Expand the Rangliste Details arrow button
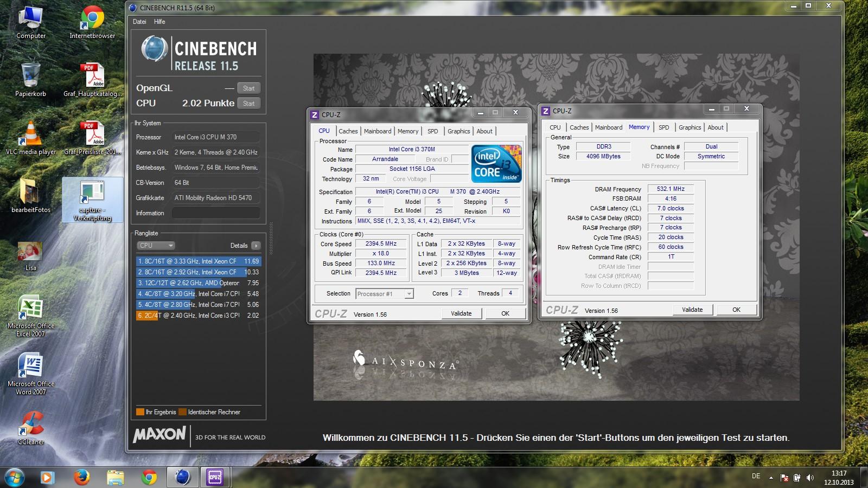The height and width of the screenshot is (488, 868). click(x=256, y=246)
